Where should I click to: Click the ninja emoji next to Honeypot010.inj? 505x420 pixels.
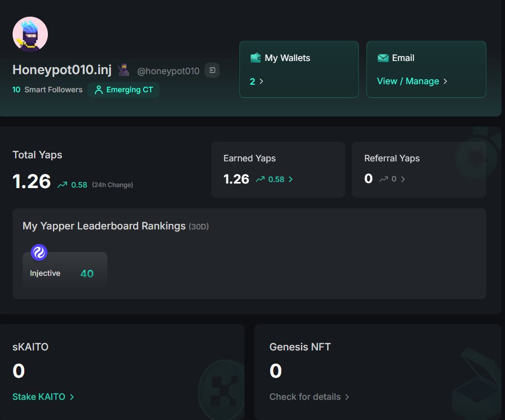tap(123, 70)
